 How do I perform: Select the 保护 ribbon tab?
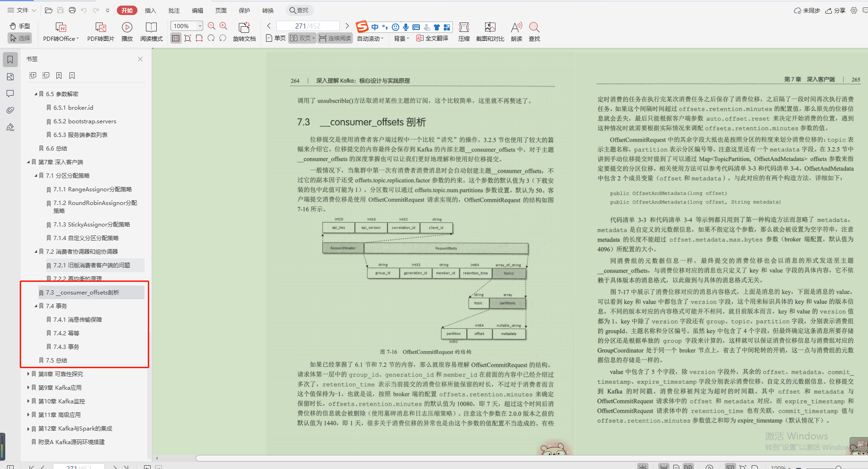coord(244,10)
